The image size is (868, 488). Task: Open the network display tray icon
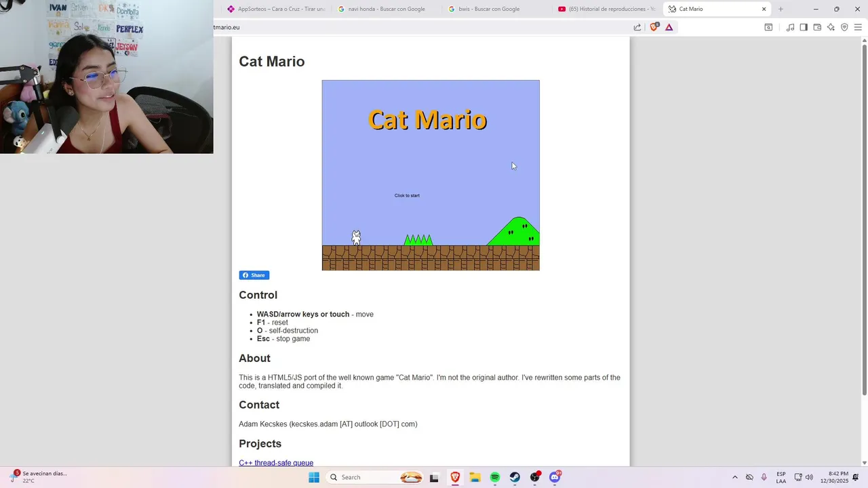(x=798, y=477)
